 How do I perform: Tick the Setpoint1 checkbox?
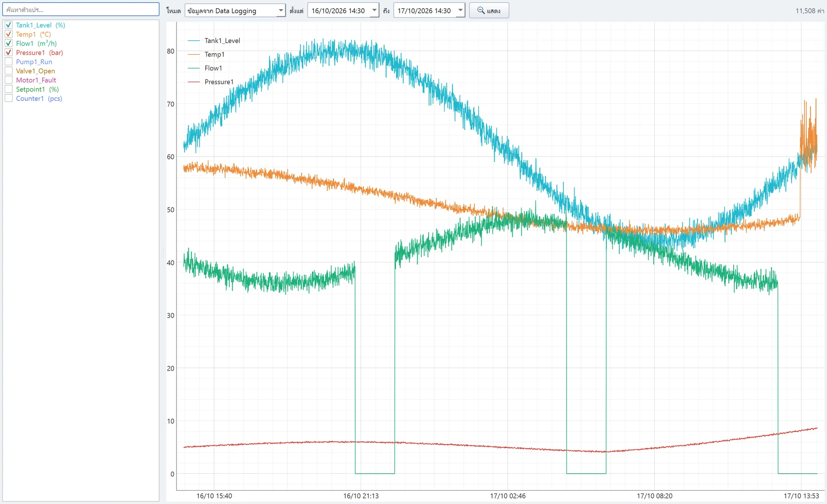click(9, 89)
